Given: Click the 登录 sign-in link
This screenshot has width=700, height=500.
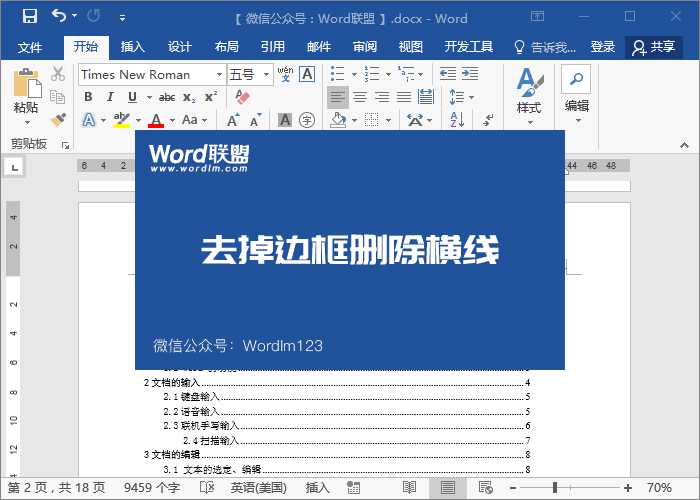Looking at the screenshot, I should [x=602, y=47].
